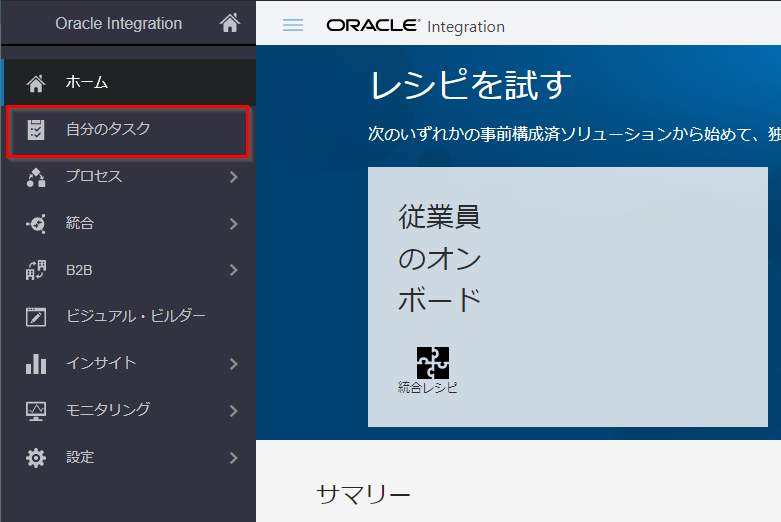Click the 自分のタスク clipboard icon
781x522 pixels.
pyautogui.click(x=36, y=129)
